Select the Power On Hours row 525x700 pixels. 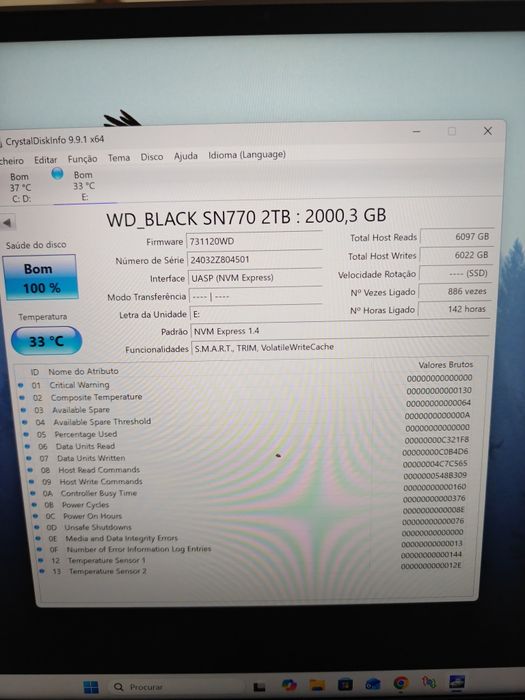[x=250, y=514]
